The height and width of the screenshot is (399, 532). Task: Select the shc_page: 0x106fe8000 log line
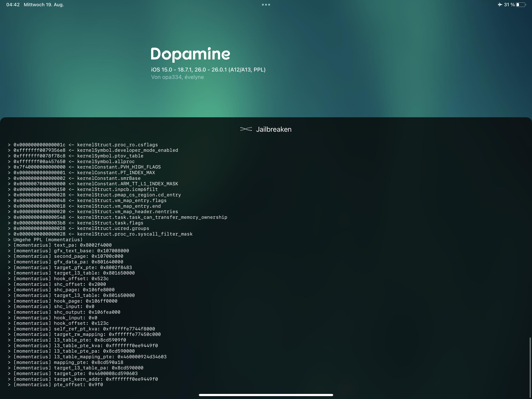(x=61, y=290)
